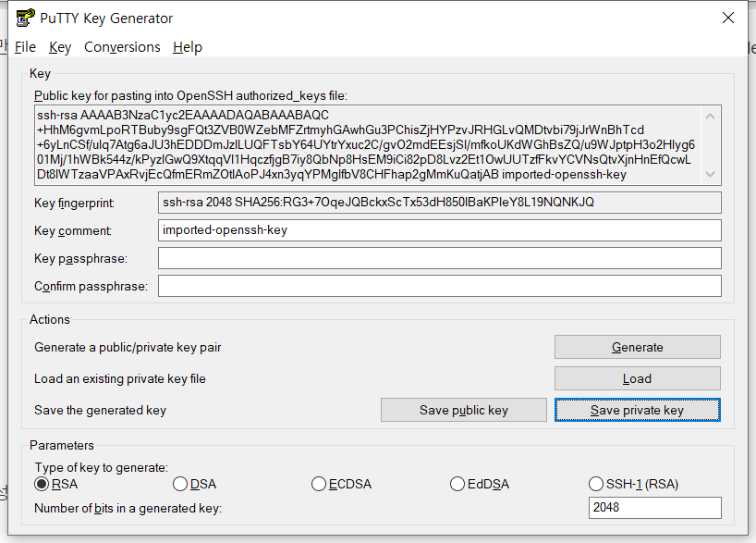
Task: Click the 'Key comment:' label
Action: [x=73, y=230]
